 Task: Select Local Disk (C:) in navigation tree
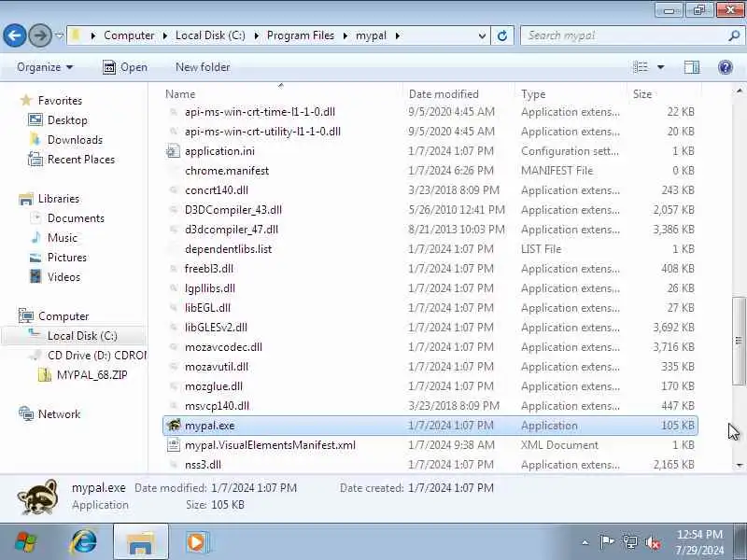[82, 336]
